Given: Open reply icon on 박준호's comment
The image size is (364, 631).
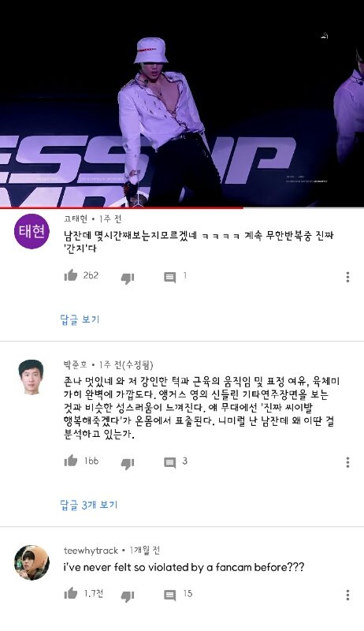Looking at the screenshot, I should (x=170, y=463).
